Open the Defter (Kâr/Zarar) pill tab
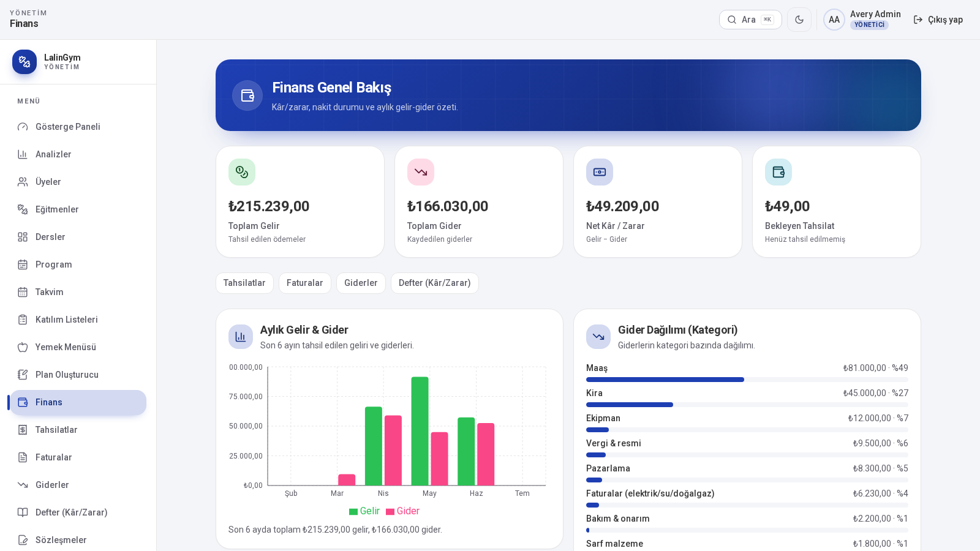This screenshot has height=551, width=980. tap(435, 283)
